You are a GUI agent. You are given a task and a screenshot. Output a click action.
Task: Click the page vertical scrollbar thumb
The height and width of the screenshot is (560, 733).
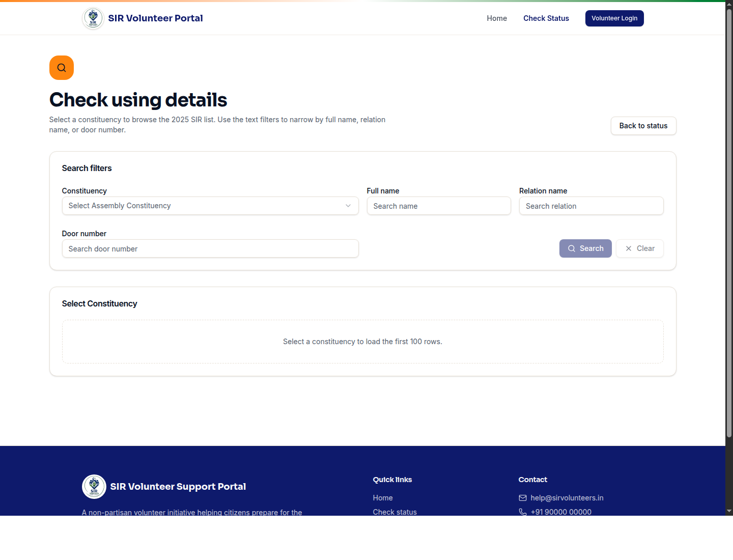click(x=729, y=223)
